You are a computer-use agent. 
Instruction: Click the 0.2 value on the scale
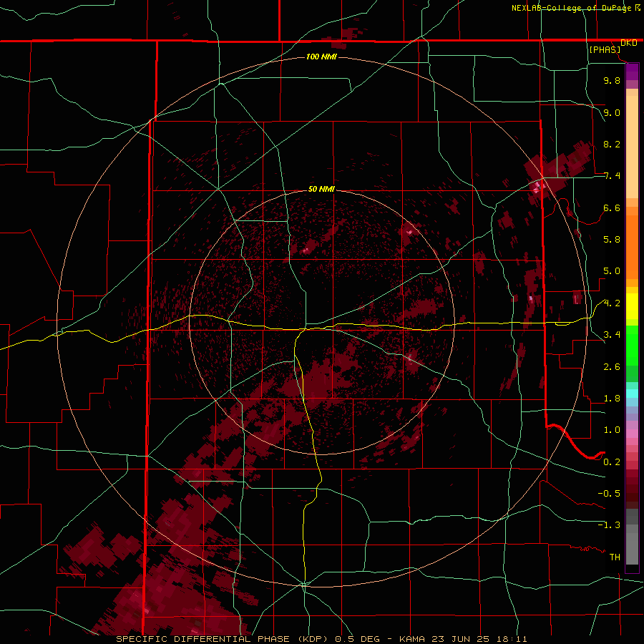(x=612, y=462)
